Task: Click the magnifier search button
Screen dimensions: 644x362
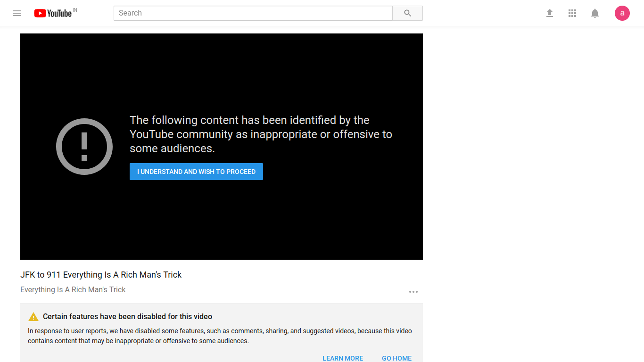Action: point(408,13)
